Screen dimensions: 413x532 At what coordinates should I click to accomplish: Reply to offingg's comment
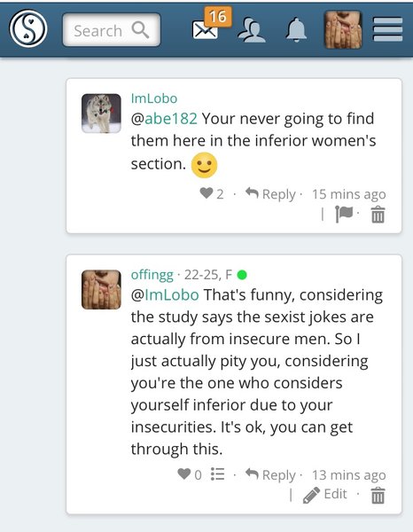pyautogui.click(x=270, y=474)
